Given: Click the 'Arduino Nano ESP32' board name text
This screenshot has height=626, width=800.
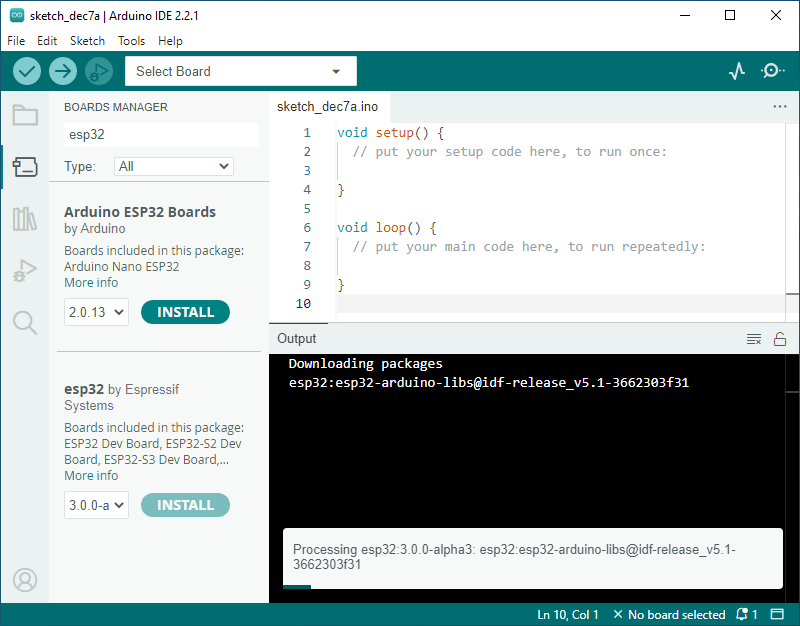Looking at the screenshot, I should [121, 266].
